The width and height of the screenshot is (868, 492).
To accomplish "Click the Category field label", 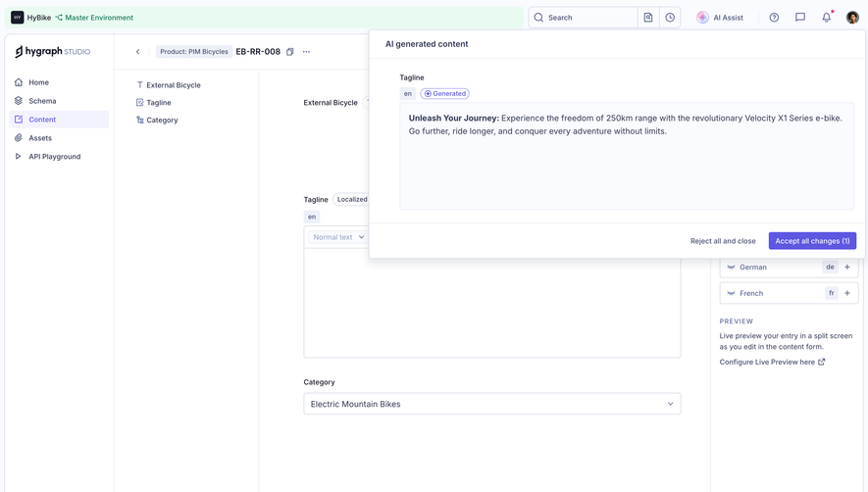I will point(319,382).
